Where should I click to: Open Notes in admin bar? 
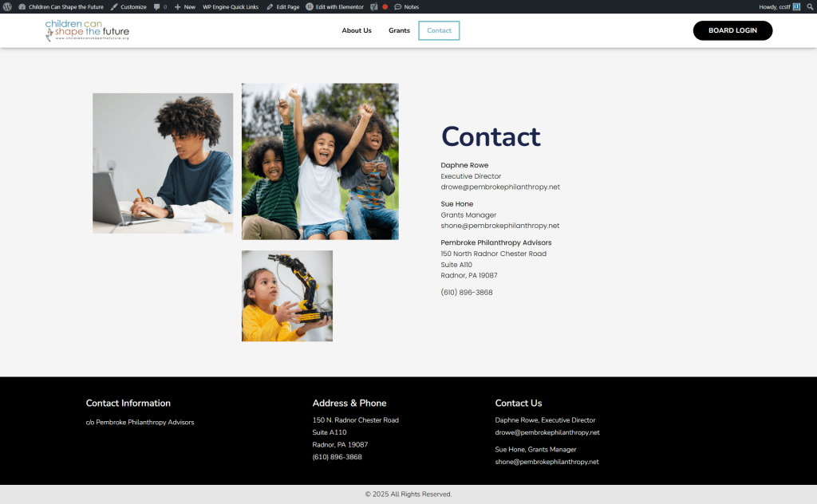pos(406,6)
